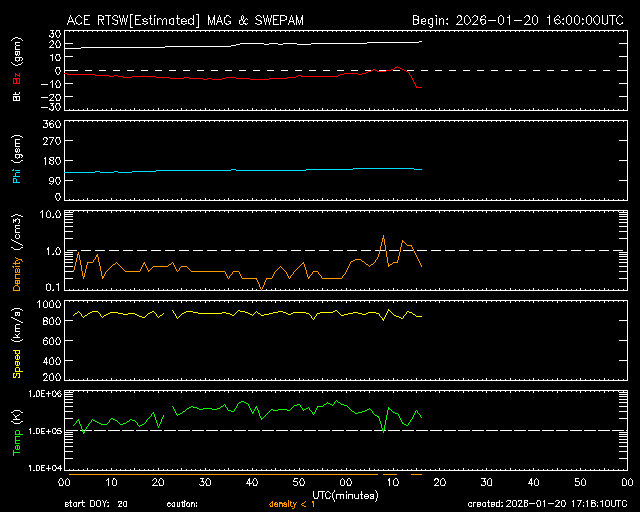Click the white "Bt" axis label
640x512 pixels.
click(x=17, y=96)
